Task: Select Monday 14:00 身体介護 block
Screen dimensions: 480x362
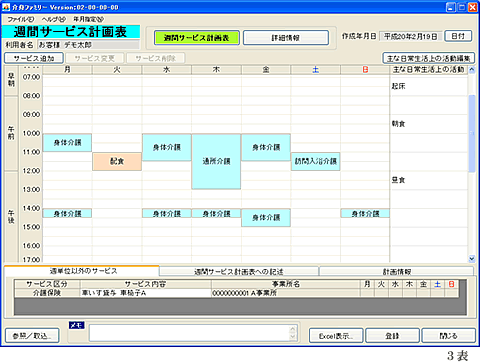Action: 67,214
